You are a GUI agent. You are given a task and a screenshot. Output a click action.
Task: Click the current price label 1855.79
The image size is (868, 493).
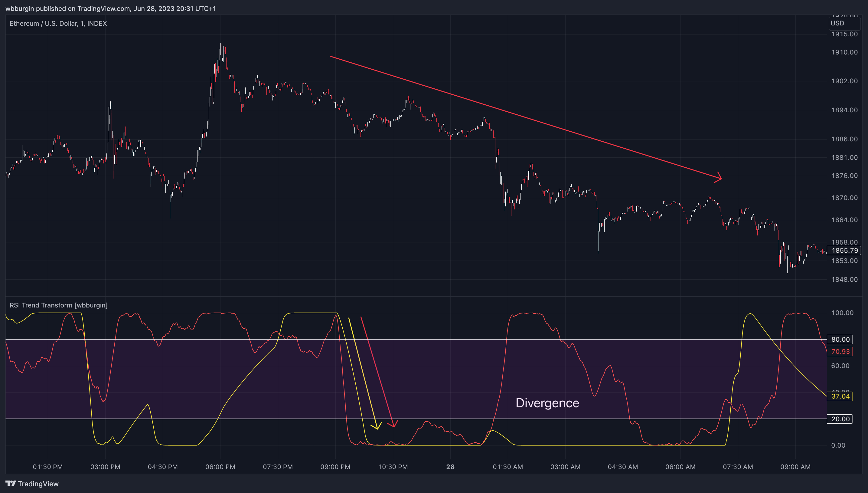click(844, 251)
